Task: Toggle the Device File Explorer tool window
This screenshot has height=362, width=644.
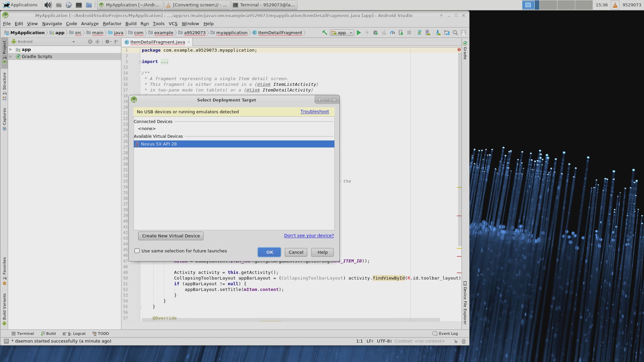Action: [x=465, y=303]
